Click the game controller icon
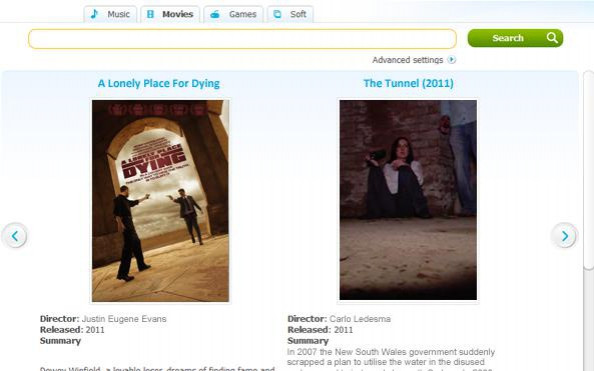 (x=215, y=14)
